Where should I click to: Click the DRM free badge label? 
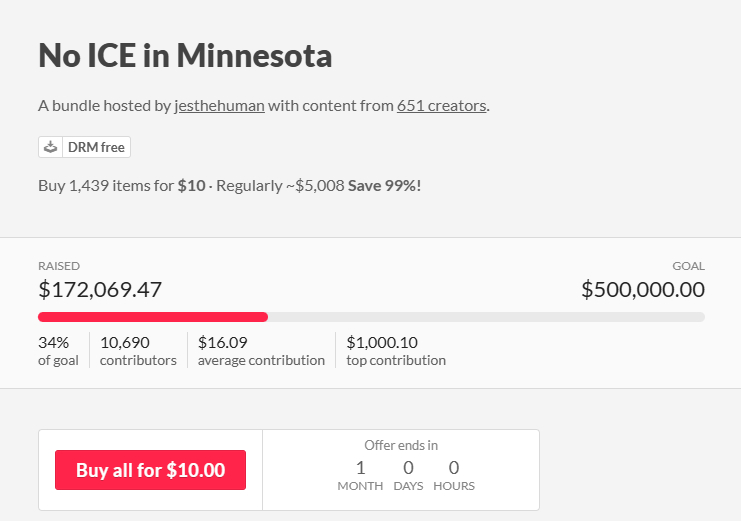[x=96, y=147]
